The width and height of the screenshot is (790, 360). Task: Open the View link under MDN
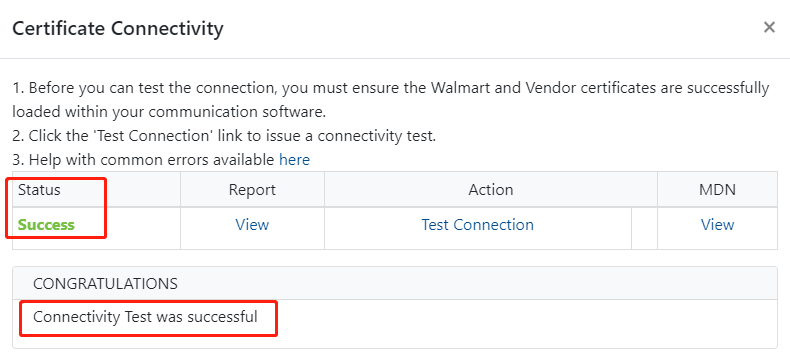(717, 225)
